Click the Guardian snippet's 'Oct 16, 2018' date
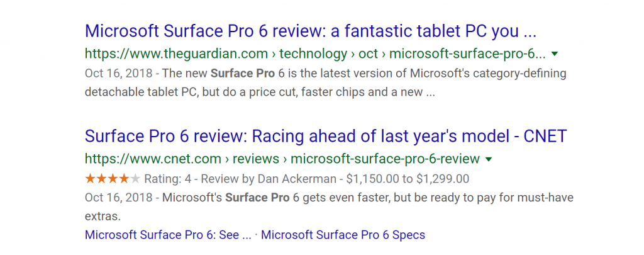This screenshot has height=255, width=644. 118,73
